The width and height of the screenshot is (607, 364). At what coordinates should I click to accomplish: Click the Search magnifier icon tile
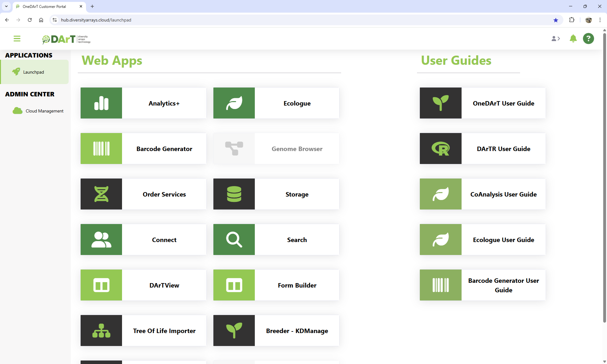pos(234,240)
